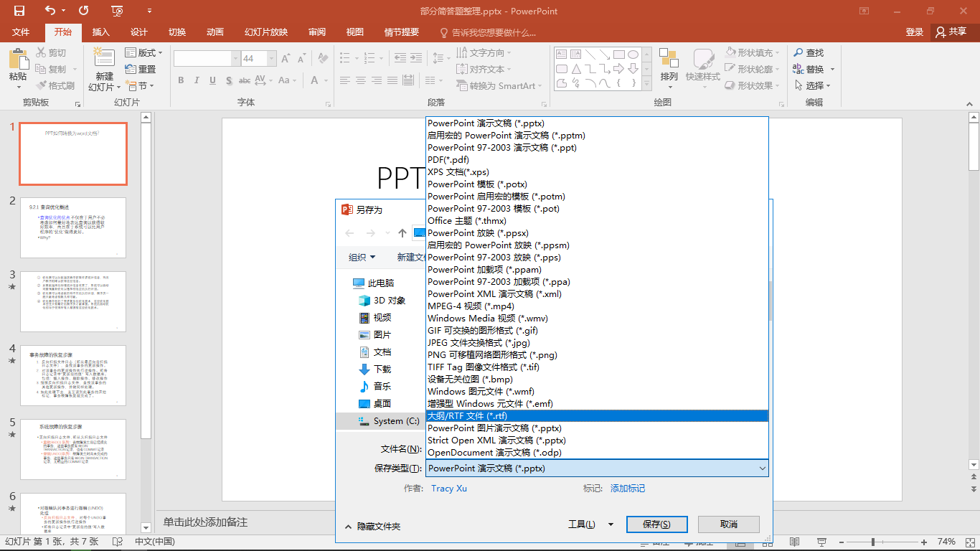Click the Add tag (添加标记) link

pyautogui.click(x=628, y=488)
